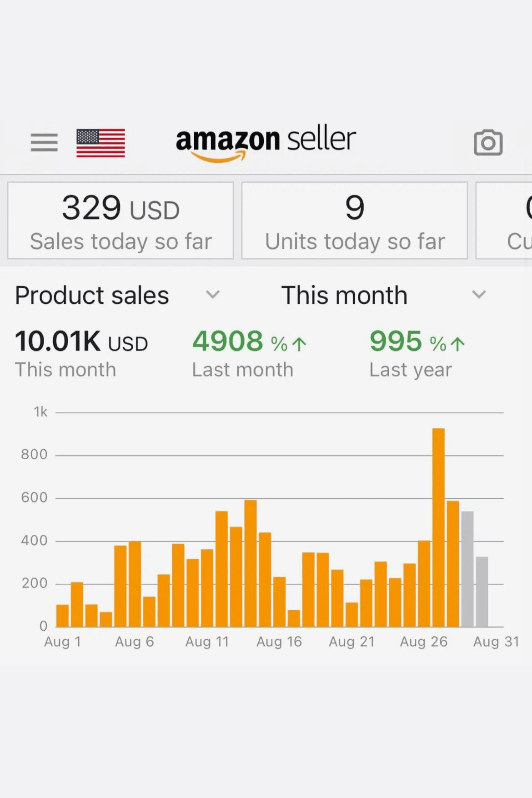Tap the Aug 26 axis label
The height and width of the screenshot is (798, 532).
tap(423, 642)
